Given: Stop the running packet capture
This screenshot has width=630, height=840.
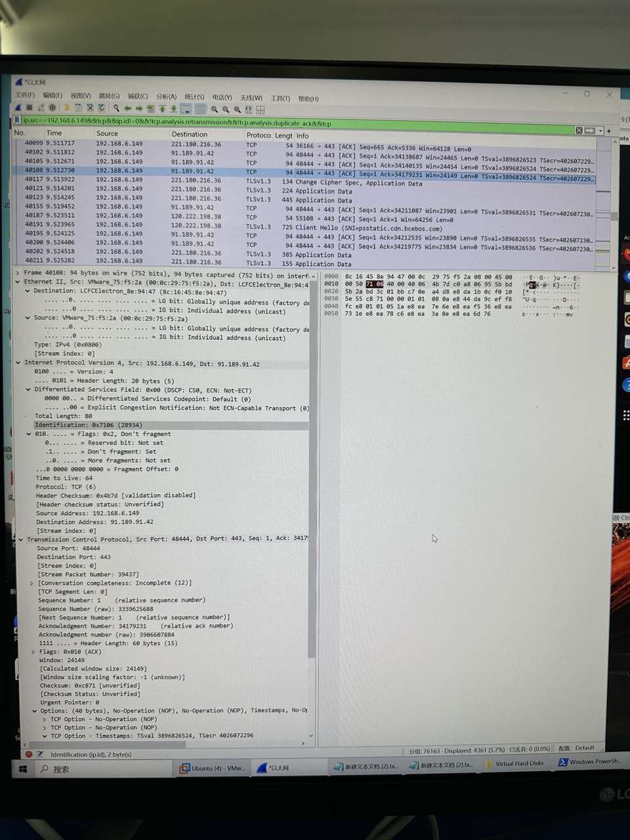Looking at the screenshot, I should [30, 108].
